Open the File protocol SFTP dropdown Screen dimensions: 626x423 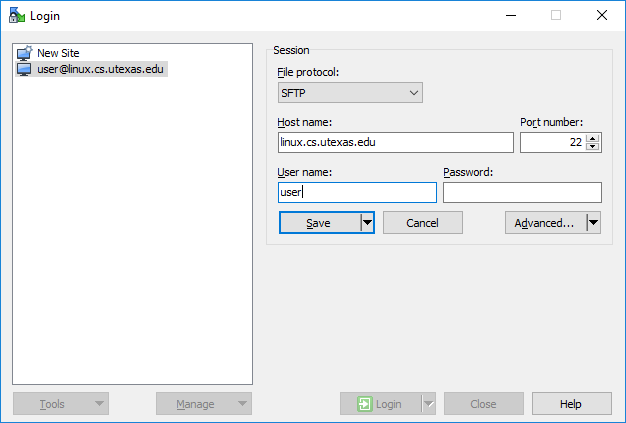point(350,93)
